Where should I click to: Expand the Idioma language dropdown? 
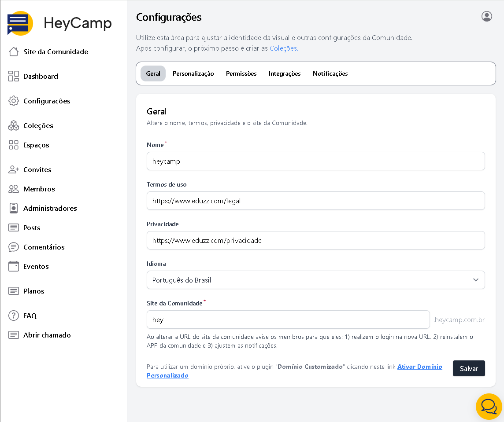[x=315, y=280]
